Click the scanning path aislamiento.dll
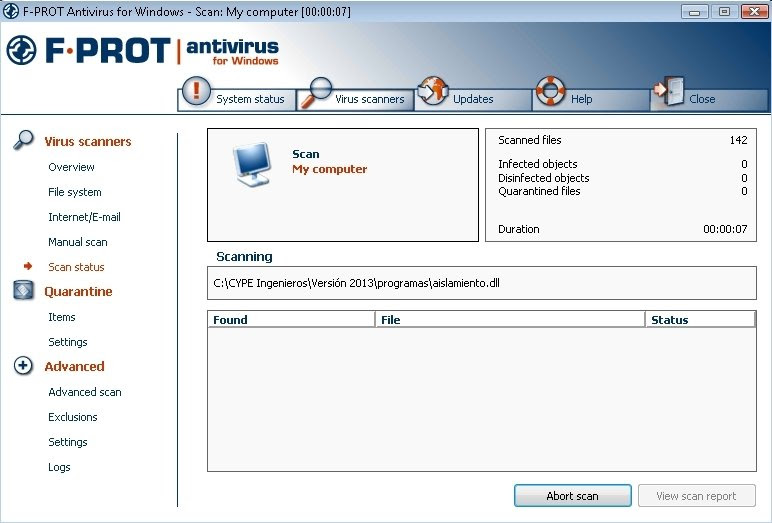 pos(356,283)
